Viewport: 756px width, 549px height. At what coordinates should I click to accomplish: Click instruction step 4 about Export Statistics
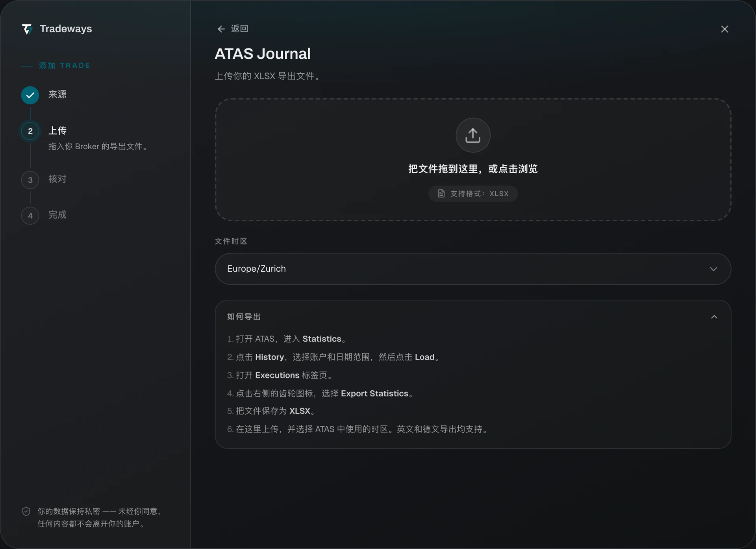point(320,393)
